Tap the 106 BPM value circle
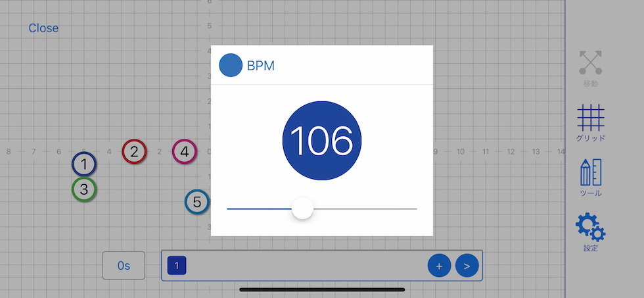644x298 pixels. click(322, 141)
